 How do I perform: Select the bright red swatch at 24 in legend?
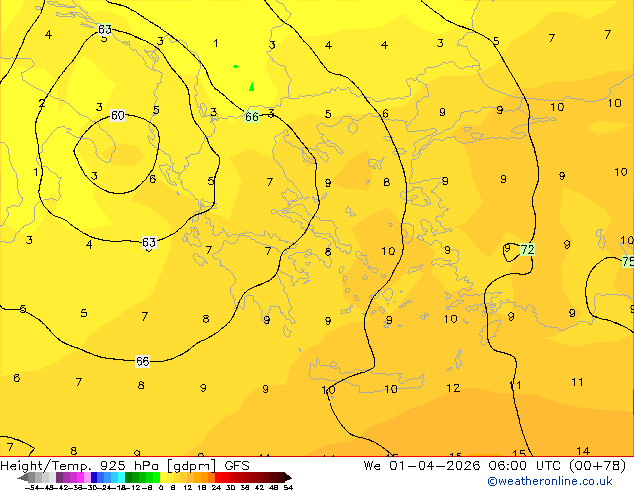[x=218, y=477]
